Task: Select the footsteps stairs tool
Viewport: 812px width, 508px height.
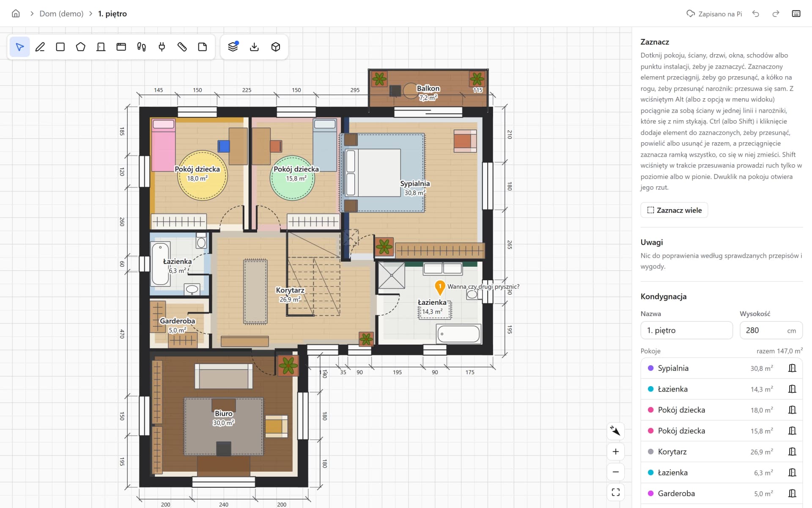Action: 141,47
